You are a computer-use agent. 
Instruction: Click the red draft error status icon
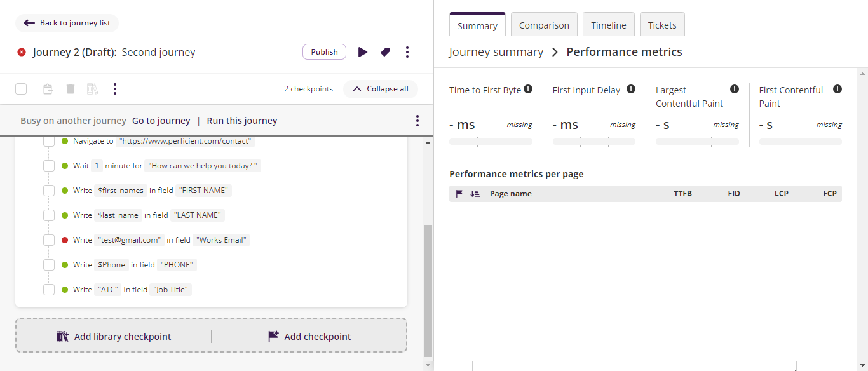click(x=22, y=52)
